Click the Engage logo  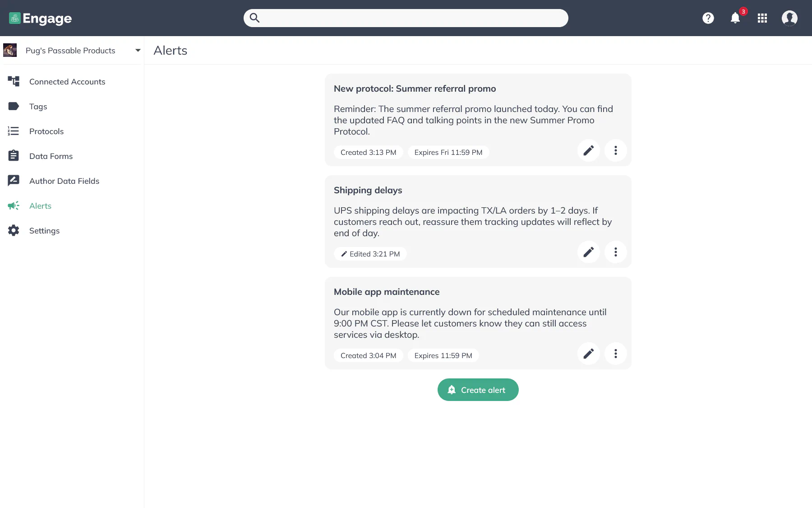(41, 18)
